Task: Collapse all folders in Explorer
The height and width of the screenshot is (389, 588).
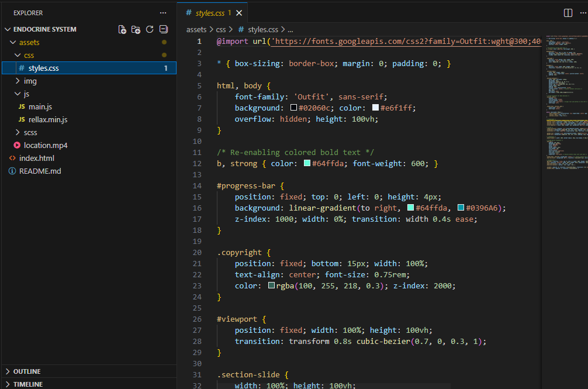Action: [x=164, y=29]
